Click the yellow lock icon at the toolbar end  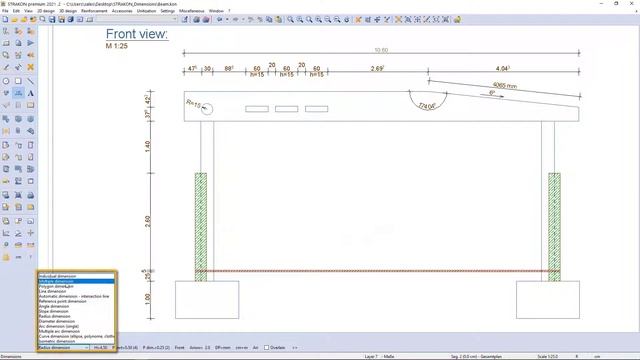pyautogui.click(x=457, y=19)
